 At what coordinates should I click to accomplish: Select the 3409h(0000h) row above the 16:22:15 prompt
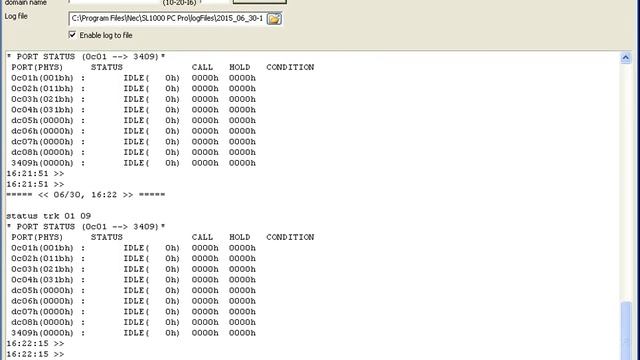click(x=133, y=333)
